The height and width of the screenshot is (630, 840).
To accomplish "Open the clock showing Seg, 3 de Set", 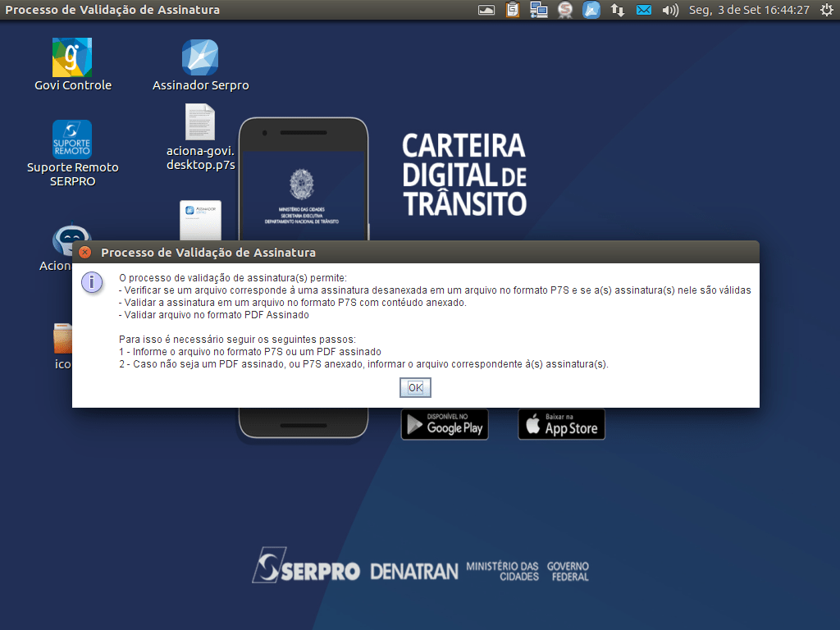I will 749,10.
